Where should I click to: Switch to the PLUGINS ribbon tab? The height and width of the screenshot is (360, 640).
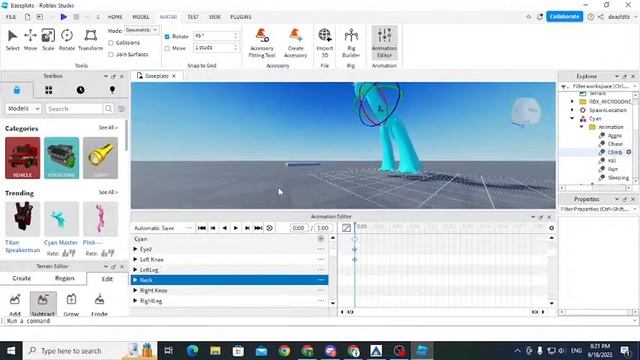click(241, 17)
